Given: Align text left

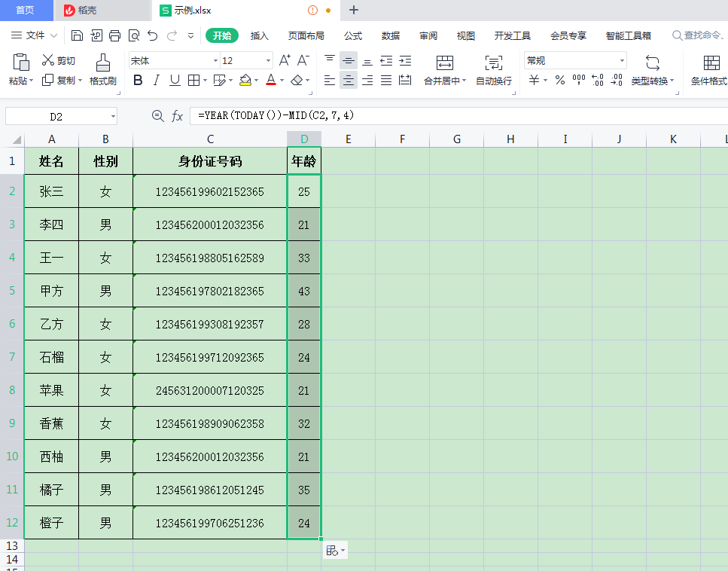Looking at the screenshot, I should click(x=330, y=81).
